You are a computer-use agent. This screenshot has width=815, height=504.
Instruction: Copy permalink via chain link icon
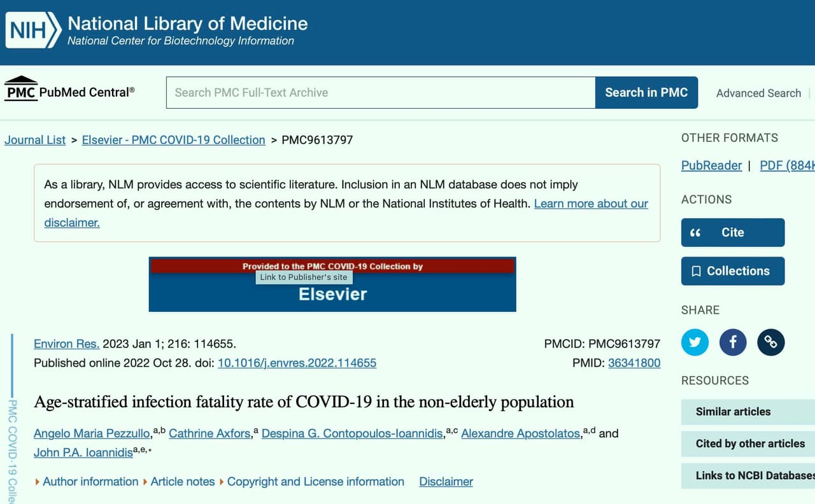[x=771, y=342]
